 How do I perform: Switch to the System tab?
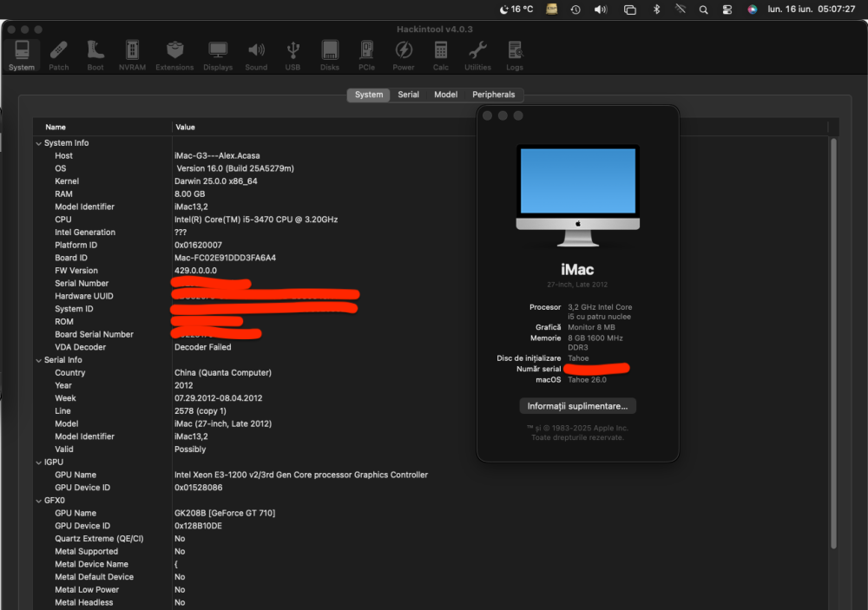click(x=369, y=95)
